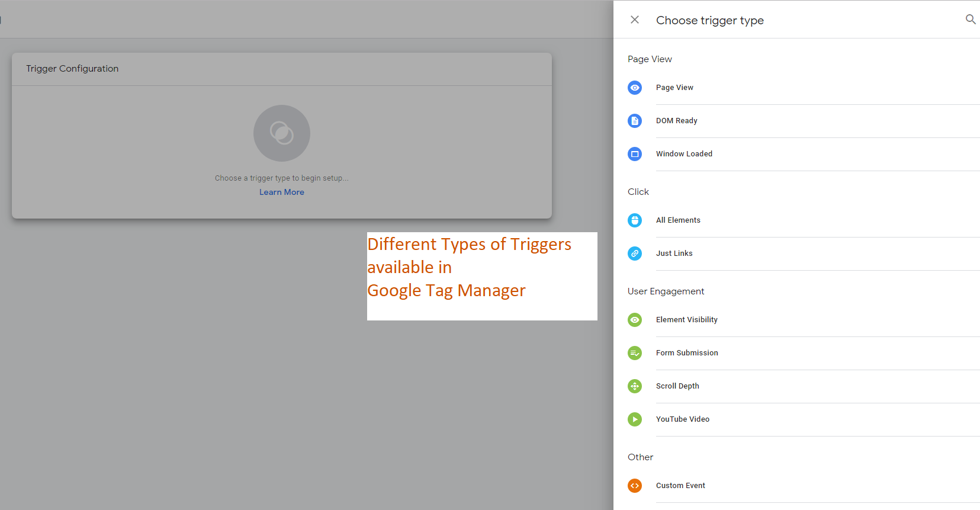The image size is (980, 510).
Task: Click the Form Submission icon
Action: coord(635,353)
